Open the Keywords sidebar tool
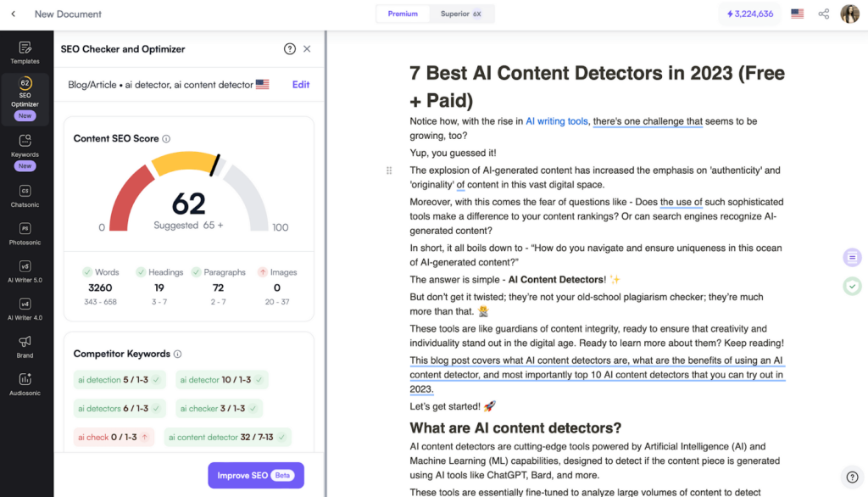This screenshot has height=497, width=868. [25, 152]
